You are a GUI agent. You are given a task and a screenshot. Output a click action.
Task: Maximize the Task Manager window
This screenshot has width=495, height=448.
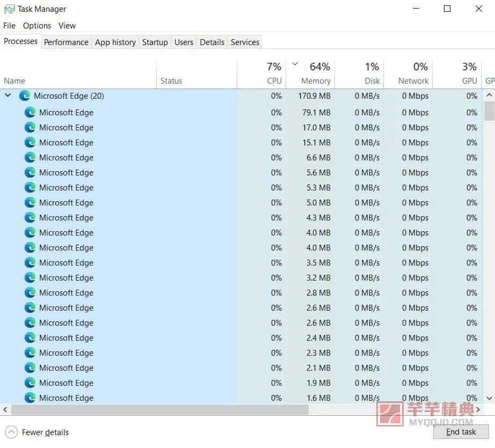pos(447,9)
